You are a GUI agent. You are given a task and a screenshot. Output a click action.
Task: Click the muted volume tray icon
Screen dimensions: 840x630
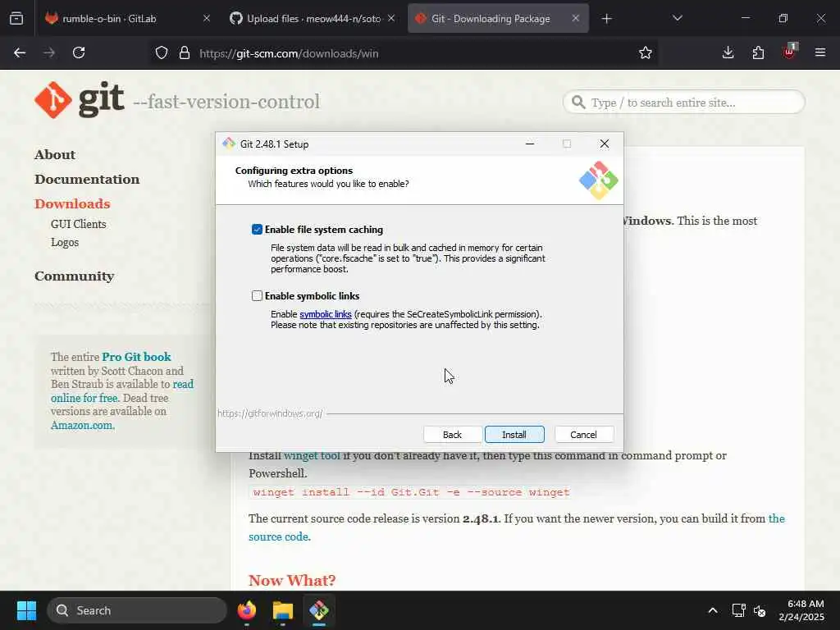760,610
